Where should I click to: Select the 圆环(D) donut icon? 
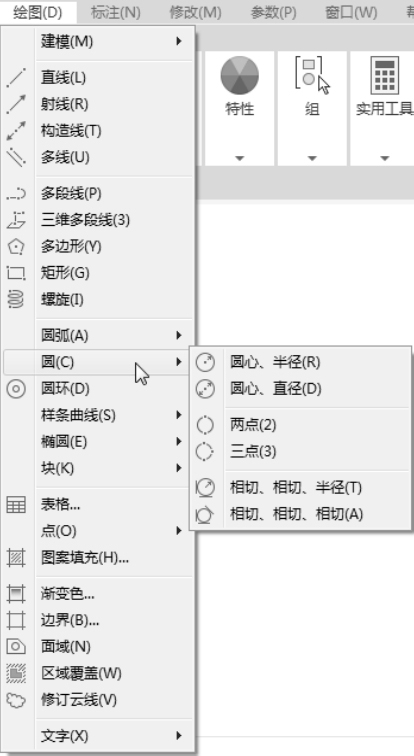tap(16, 389)
